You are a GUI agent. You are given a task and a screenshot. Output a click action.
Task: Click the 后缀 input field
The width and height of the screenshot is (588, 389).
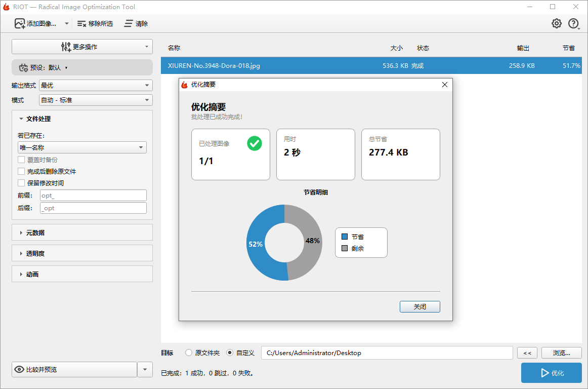tap(93, 208)
